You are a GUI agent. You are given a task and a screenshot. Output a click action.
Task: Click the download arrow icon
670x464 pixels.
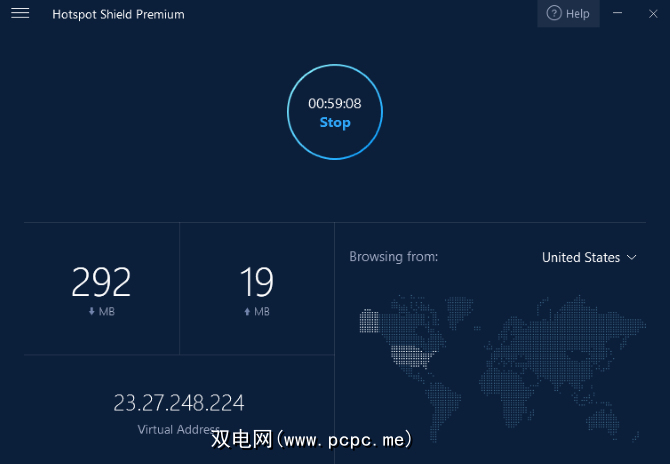coord(91,312)
